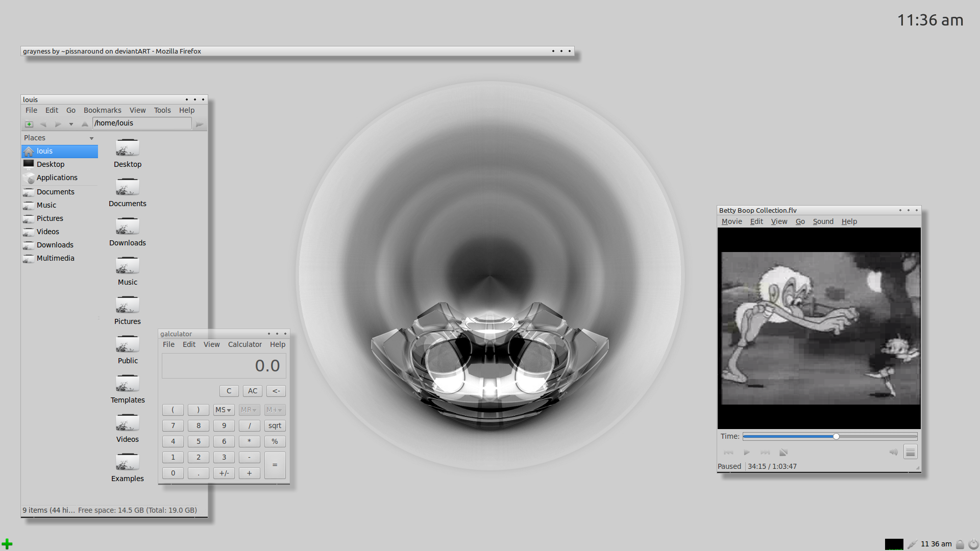980x551 pixels.
Task: Click the /home/louis path field
Action: [x=142, y=123]
